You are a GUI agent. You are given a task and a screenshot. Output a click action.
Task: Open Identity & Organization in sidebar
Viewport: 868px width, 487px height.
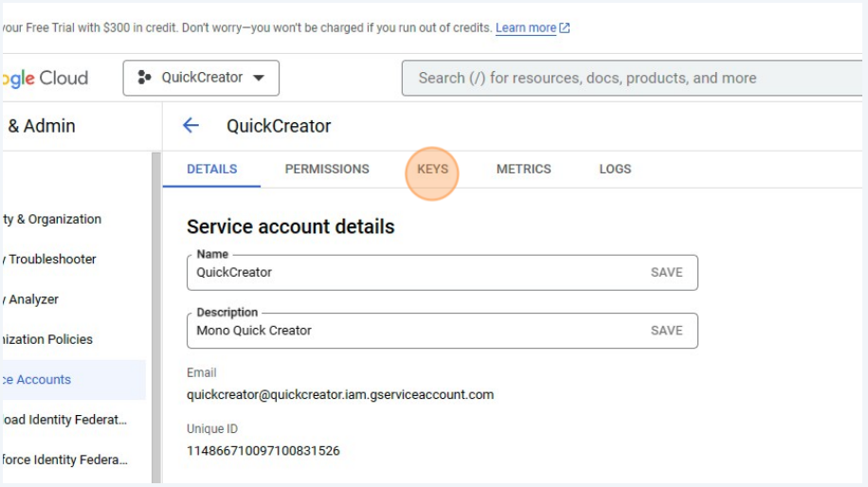pos(52,219)
